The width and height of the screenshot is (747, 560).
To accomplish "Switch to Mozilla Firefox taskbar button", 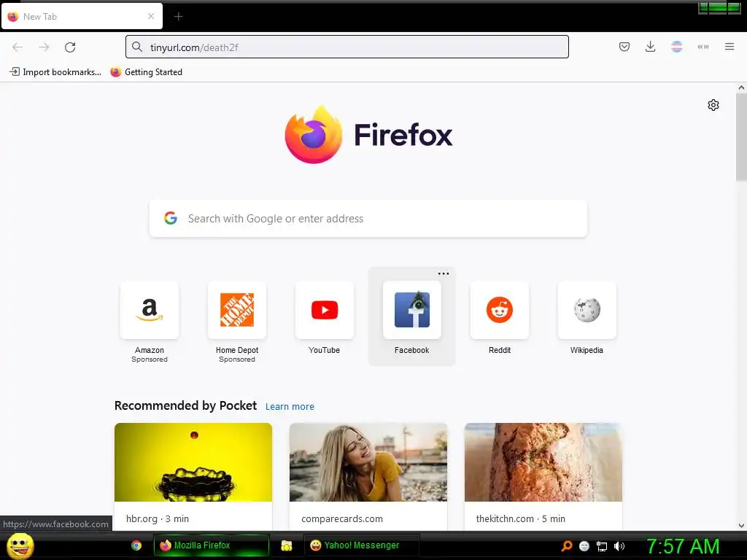I will click(212, 545).
